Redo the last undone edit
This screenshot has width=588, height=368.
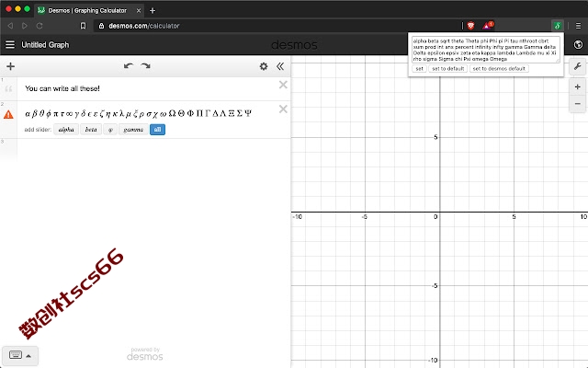point(145,66)
